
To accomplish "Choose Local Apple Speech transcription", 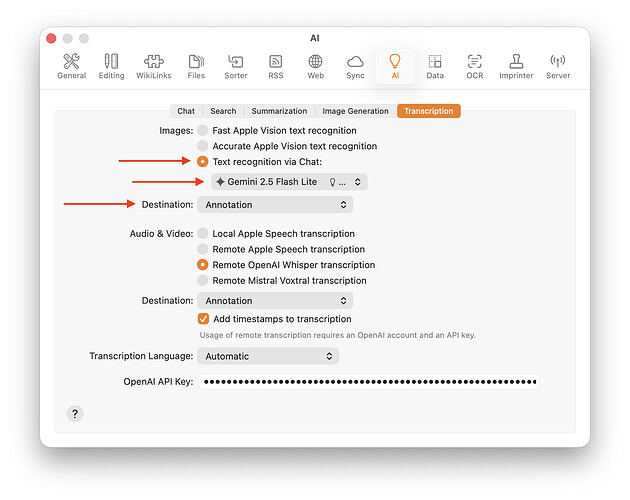I will click(x=202, y=234).
